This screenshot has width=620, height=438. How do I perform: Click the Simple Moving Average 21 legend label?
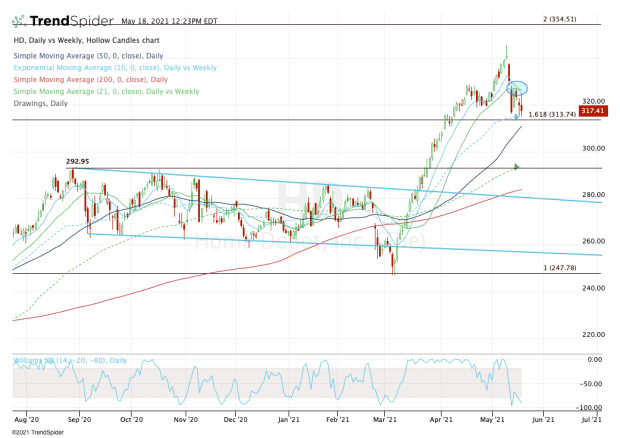click(106, 91)
